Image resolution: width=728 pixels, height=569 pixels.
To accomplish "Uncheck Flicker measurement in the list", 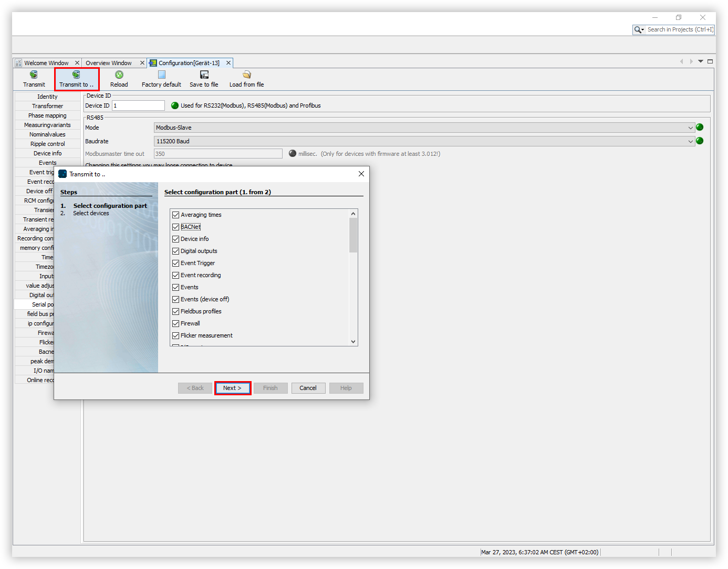I will 176,335.
